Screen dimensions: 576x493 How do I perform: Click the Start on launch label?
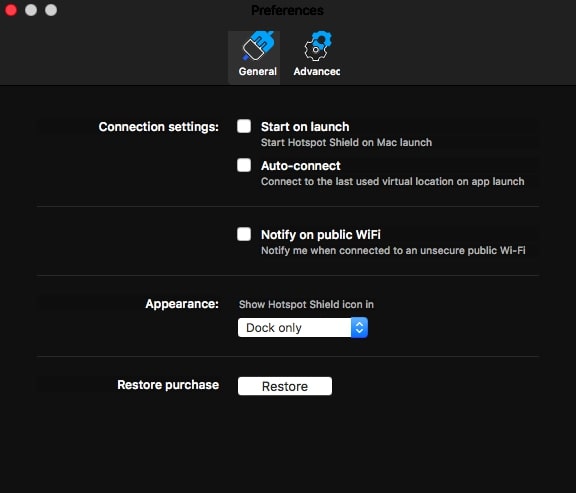pos(305,127)
